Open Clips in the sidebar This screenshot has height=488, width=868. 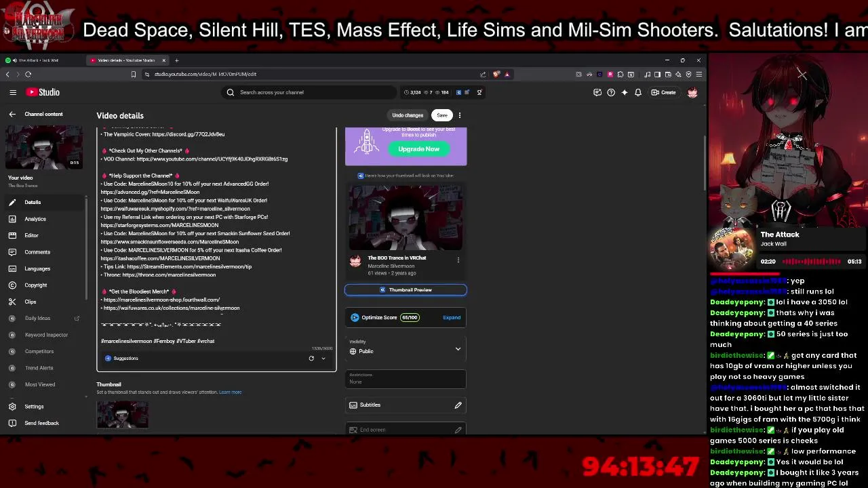click(43, 302)
